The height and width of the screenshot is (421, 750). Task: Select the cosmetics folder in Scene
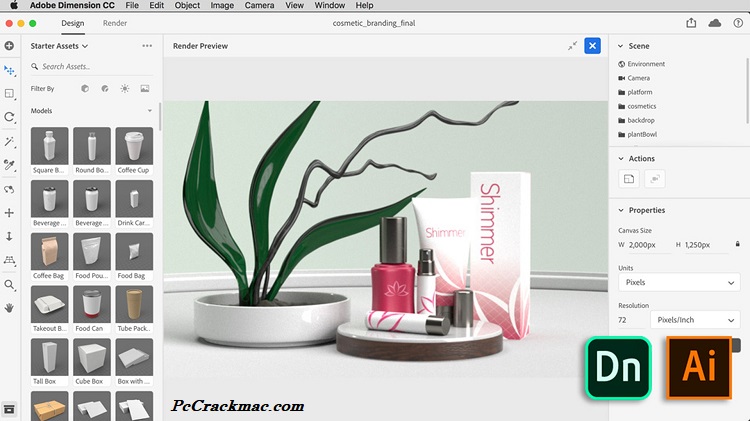click(642, 106)
